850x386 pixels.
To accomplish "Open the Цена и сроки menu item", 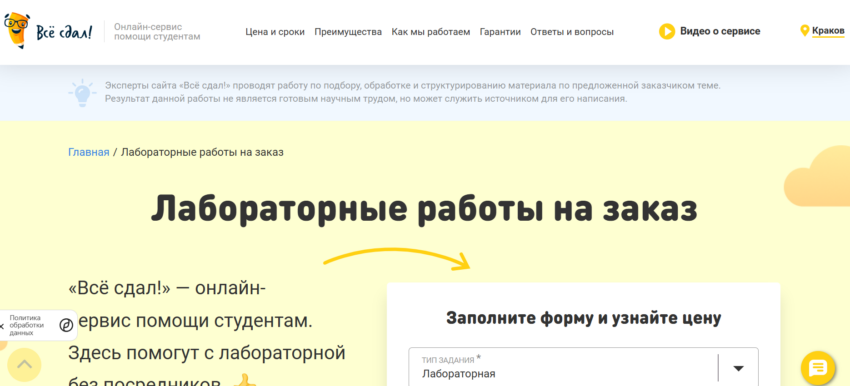I will tap(275, 32).
